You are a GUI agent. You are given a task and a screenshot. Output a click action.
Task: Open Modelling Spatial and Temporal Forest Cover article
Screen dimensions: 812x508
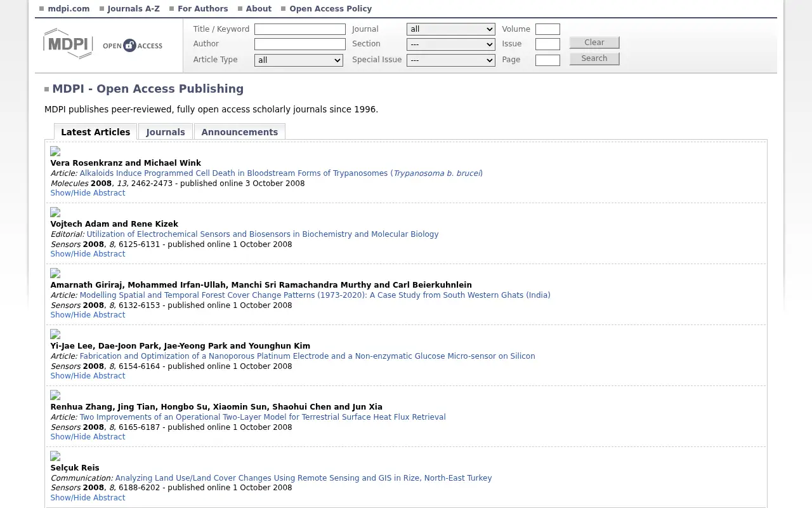point(315,295)
